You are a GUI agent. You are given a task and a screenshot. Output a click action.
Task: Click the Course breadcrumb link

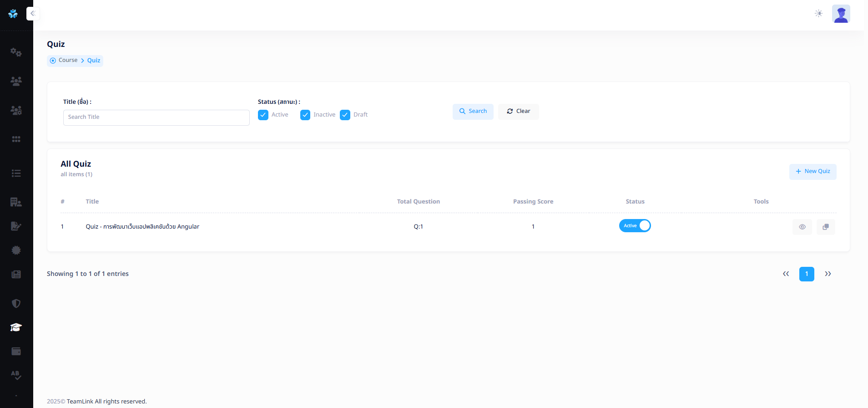pyautogui.click(x=68, y=60)
